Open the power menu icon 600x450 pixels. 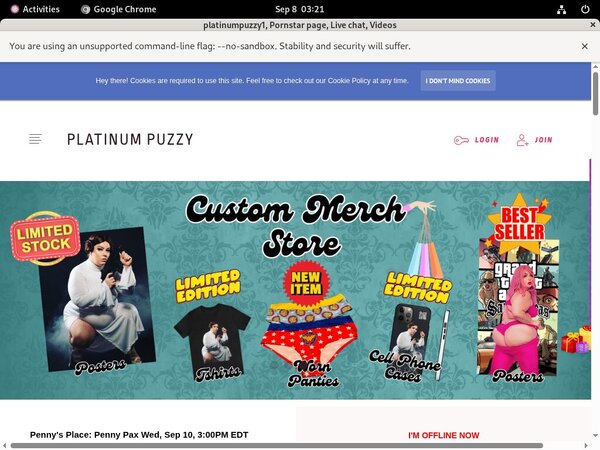pyautogui.click(x=585, y=9)
